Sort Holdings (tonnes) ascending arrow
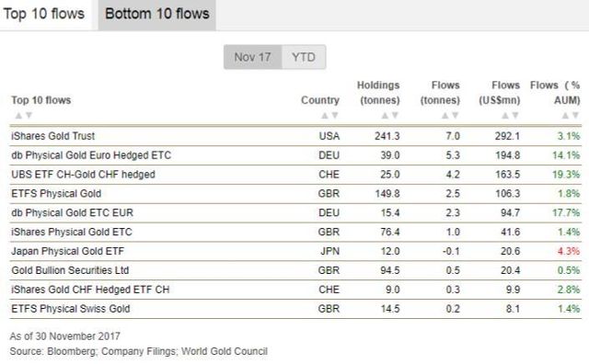Image resolution: width=589 pixels, height=364 pixels. tap(385, 116)
